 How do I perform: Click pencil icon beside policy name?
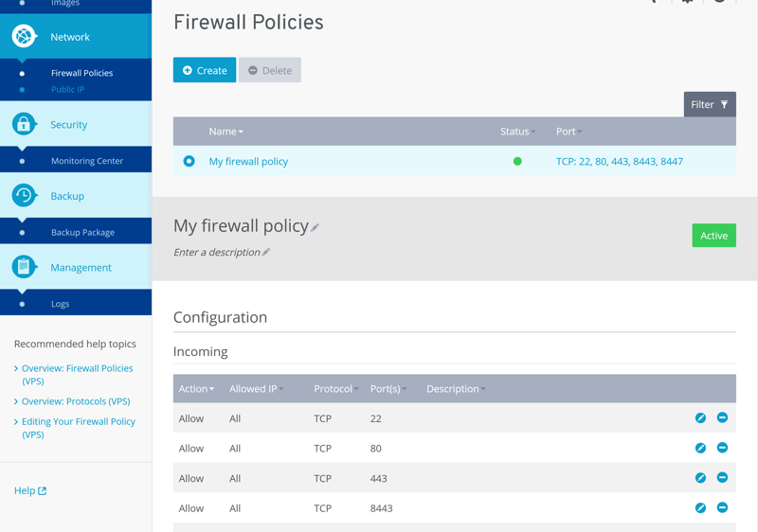click(316, 227)
